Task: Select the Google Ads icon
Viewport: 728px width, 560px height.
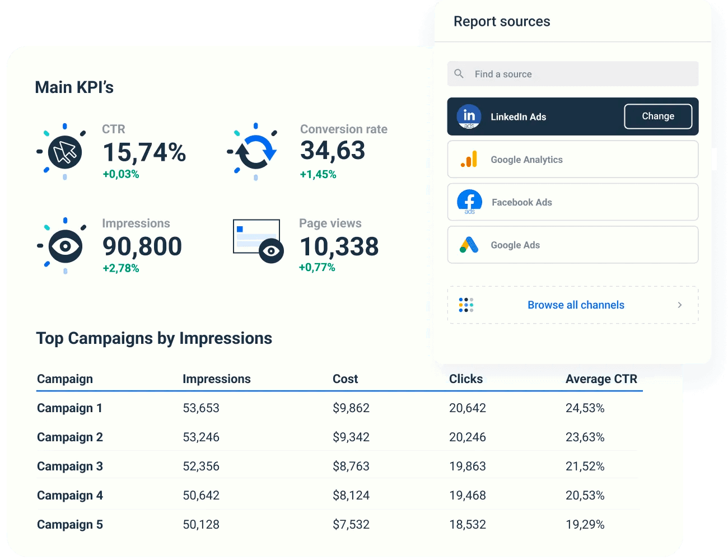Action: tap(469, 245)
